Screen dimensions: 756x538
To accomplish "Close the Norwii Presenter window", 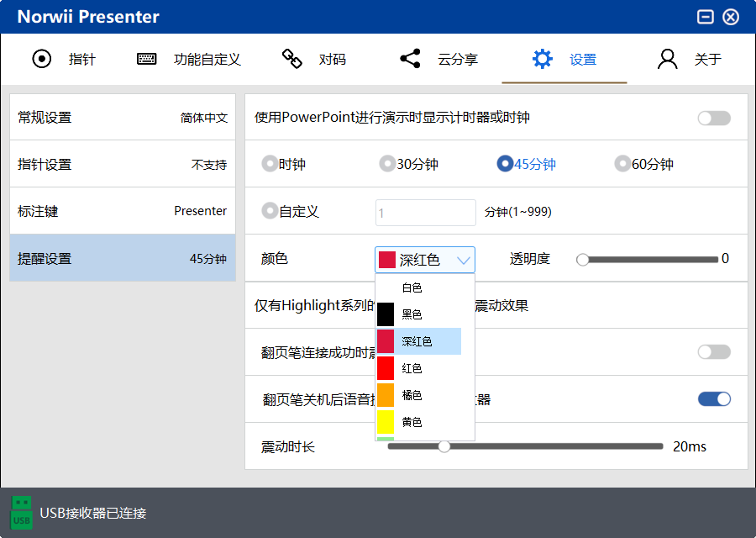I will point(731,17).
